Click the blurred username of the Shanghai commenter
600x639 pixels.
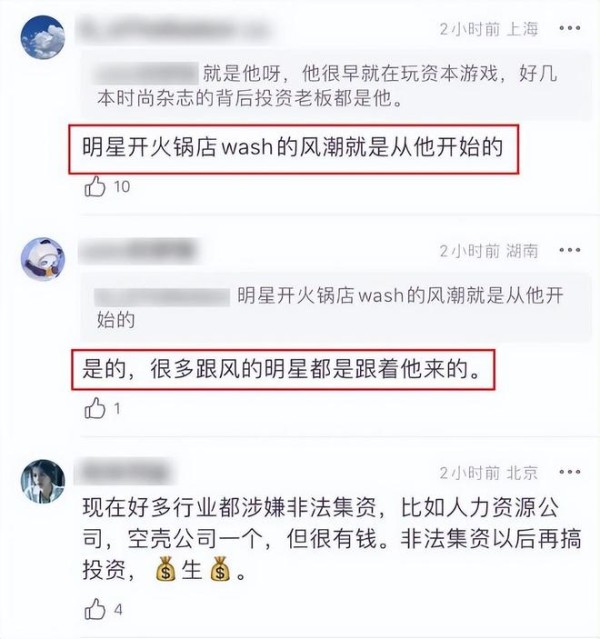tap(173, 29)
